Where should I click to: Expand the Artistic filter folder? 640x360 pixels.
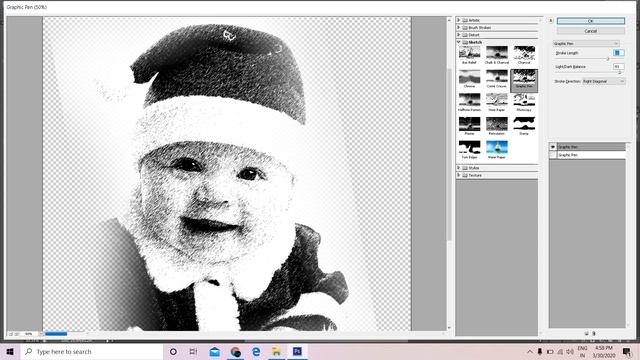coord(459,20)
